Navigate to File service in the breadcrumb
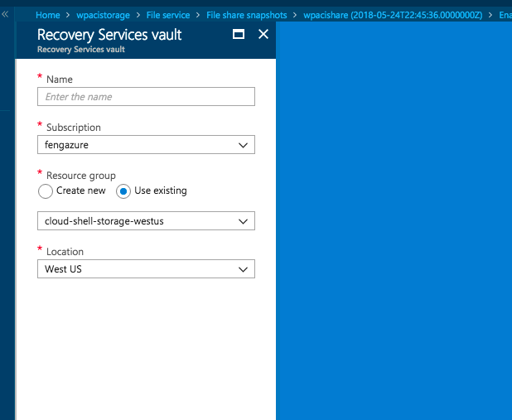 168,15
